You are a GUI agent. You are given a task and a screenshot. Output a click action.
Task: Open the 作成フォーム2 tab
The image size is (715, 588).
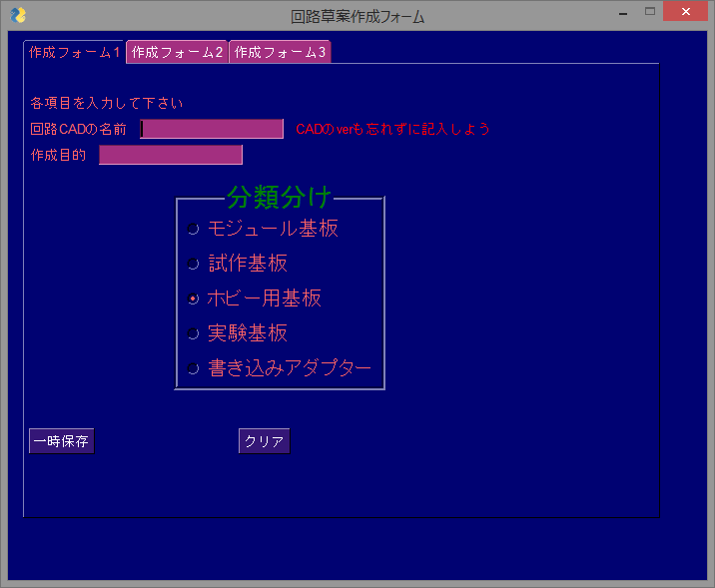pos(177,53)
